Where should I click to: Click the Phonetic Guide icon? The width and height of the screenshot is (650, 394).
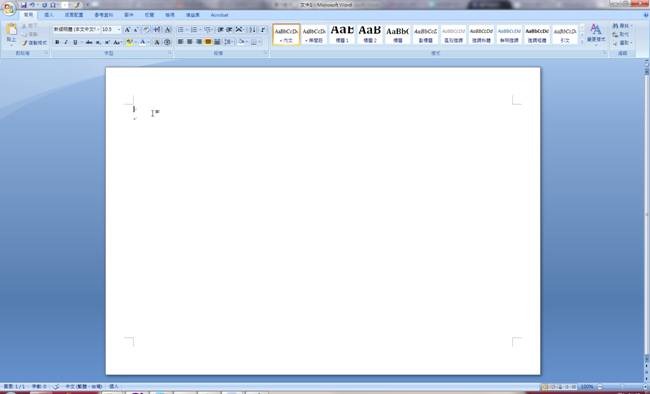point(157,30)
